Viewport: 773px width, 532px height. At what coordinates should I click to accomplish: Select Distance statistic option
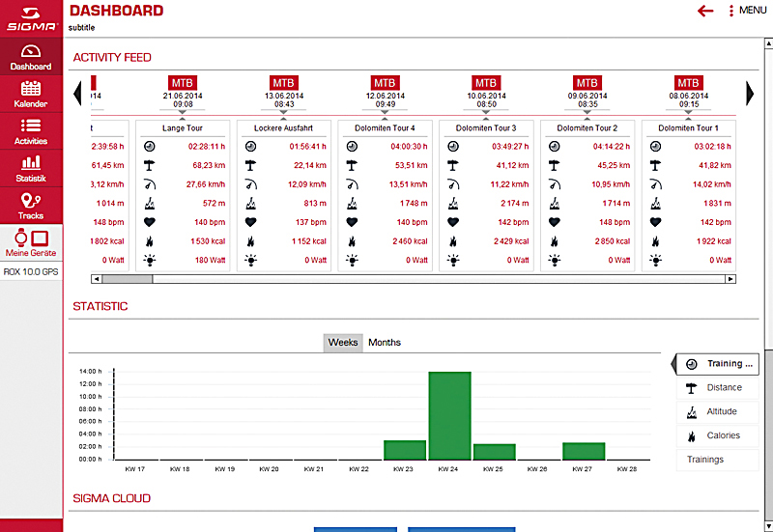(719, 388)
